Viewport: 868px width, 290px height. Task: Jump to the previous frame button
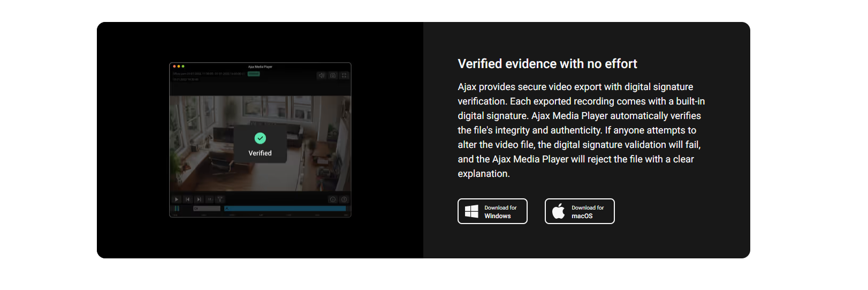click(187, 199)
